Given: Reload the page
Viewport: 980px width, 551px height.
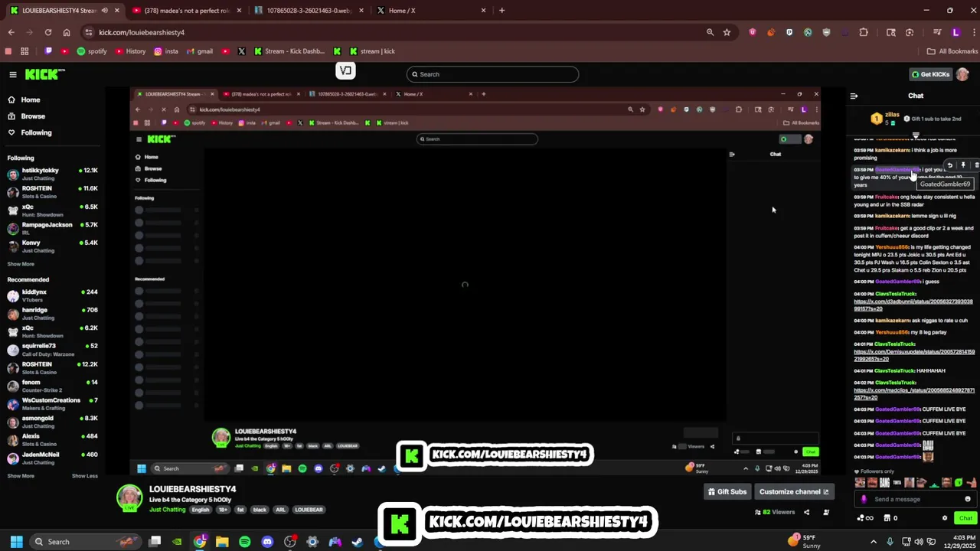Looking at the screenshot, I should point(48,32).
